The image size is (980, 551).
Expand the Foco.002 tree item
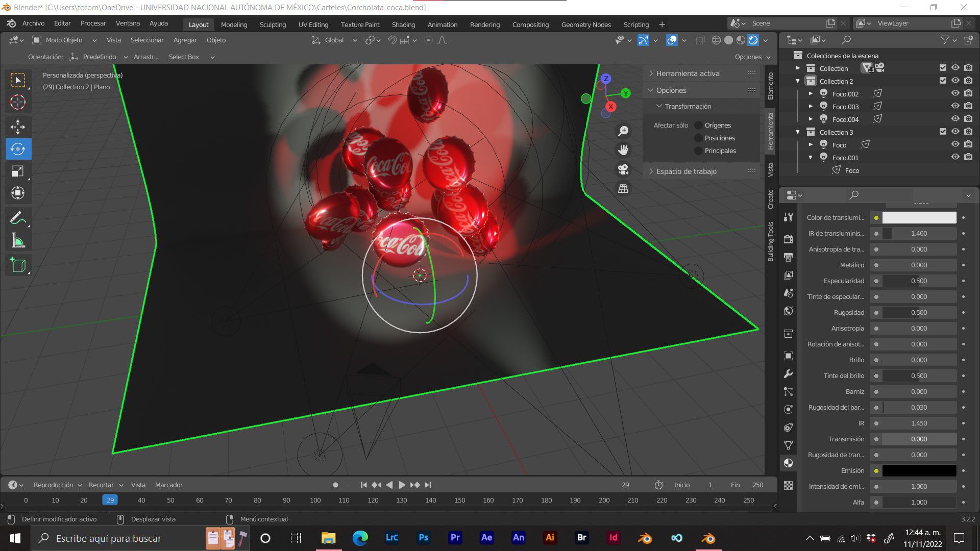coord(811,93)
